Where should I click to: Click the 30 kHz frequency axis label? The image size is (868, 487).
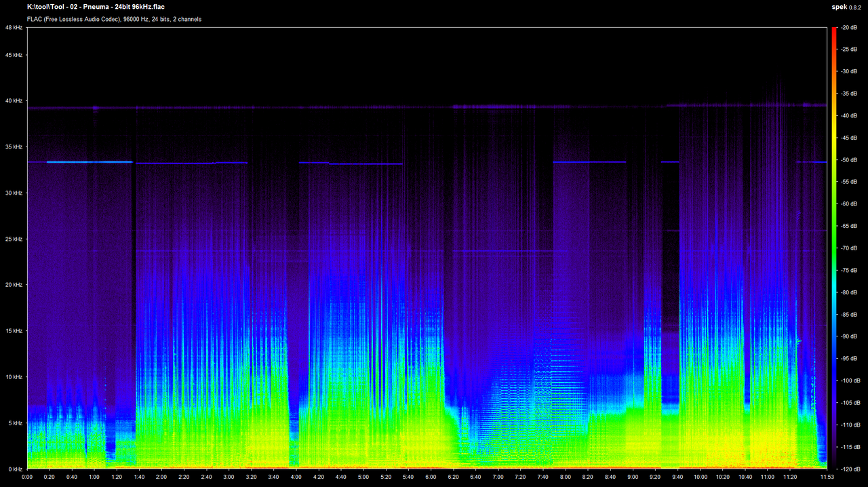pos(14,193)
